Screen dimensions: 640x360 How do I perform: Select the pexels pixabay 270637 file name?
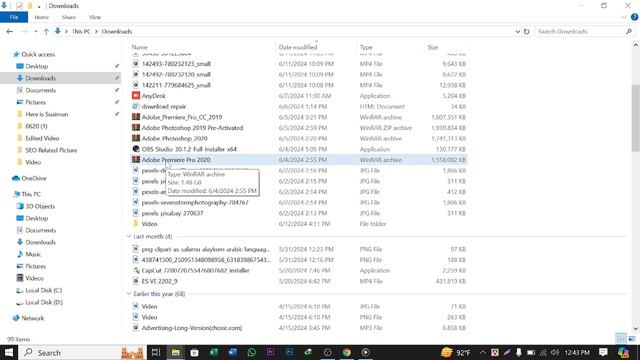(x=172, y=213)
